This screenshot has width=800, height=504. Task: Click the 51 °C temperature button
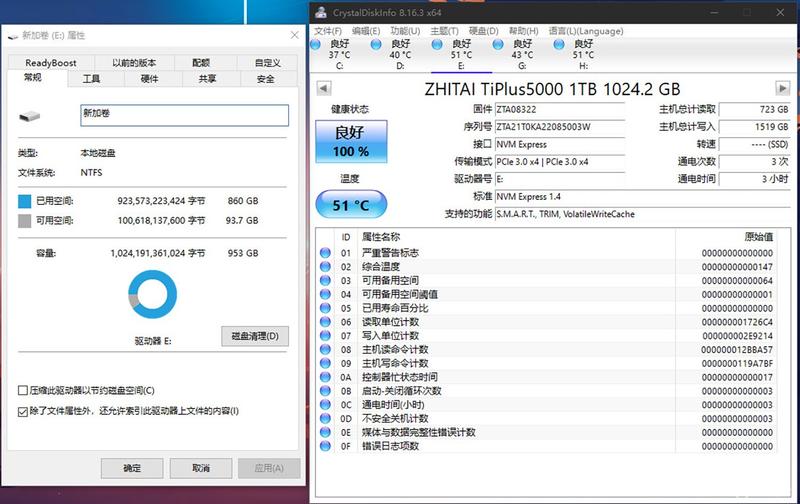tap(351, 205)
